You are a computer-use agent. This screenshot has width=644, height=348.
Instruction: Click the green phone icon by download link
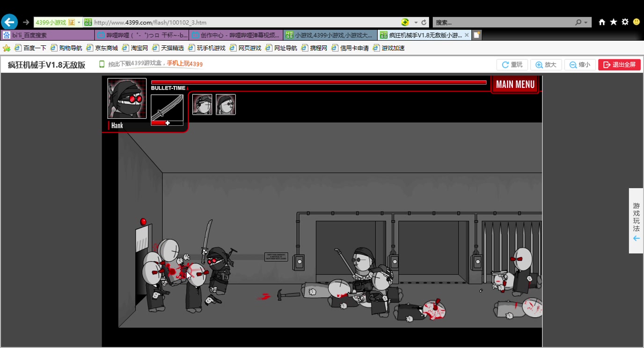(102, 65)
